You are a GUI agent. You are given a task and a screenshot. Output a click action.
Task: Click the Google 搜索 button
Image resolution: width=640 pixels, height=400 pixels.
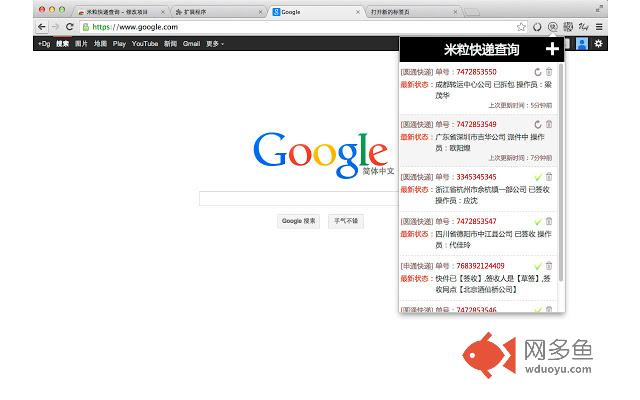(x=299, y=221)
